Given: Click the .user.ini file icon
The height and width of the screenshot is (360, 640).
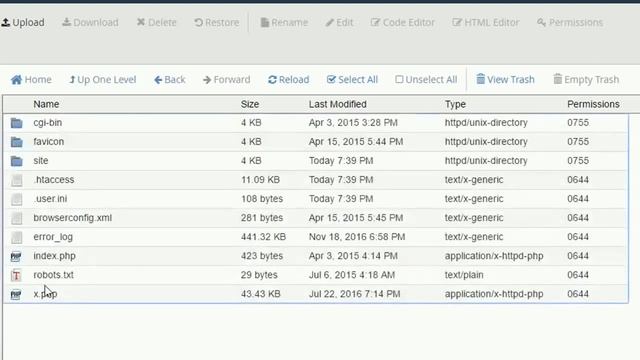Looking at the screenshot, I should point(16,199).
